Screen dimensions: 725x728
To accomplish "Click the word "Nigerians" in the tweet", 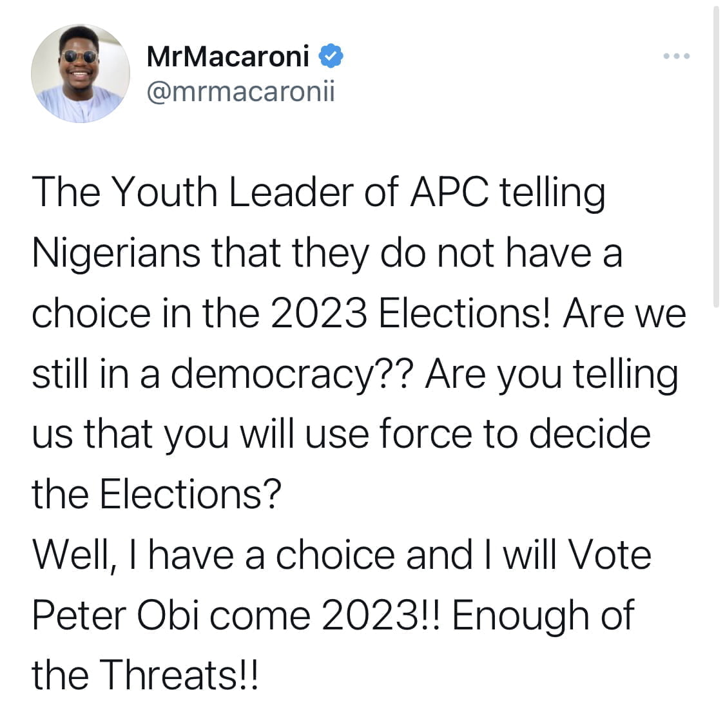I will point(116,254).
